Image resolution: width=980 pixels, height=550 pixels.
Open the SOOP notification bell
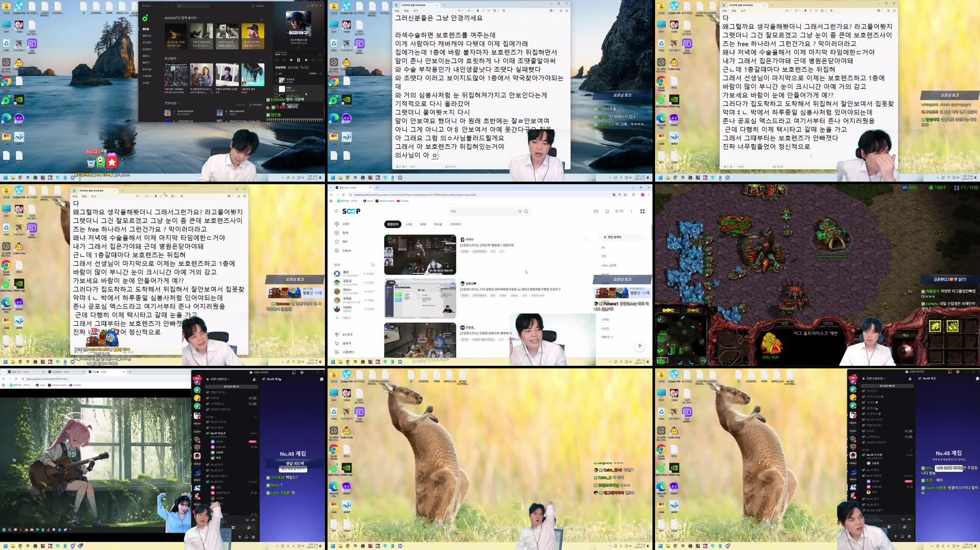coord(607,211)
